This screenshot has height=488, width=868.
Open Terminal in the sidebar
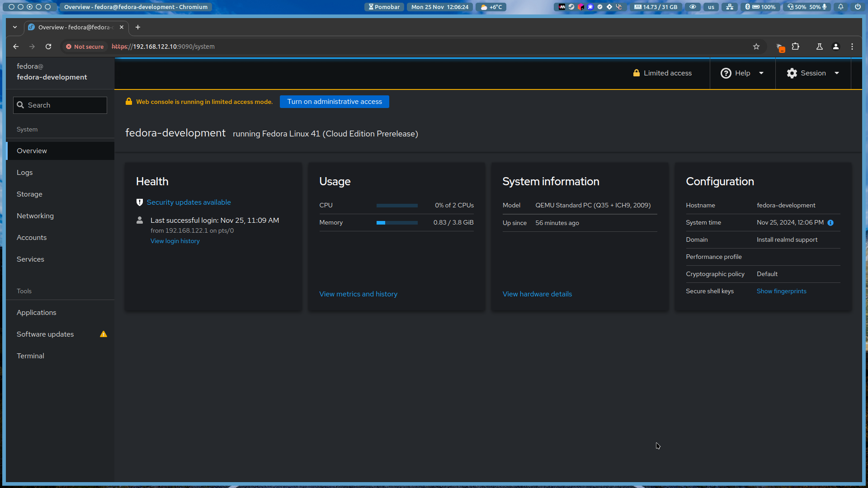(x=60, y=356)
